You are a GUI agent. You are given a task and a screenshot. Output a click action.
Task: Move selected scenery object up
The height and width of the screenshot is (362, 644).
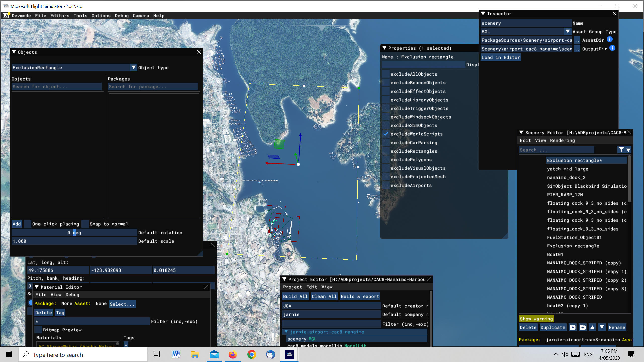[592, 327]
